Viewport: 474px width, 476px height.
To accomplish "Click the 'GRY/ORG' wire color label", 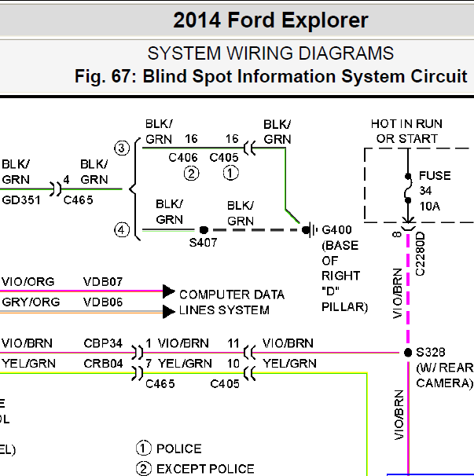I will point(31,302).
